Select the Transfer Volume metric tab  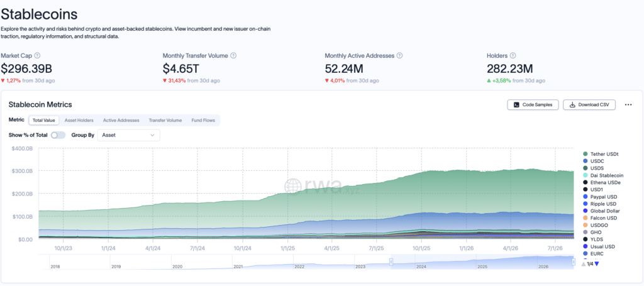(x=165, y=120)
